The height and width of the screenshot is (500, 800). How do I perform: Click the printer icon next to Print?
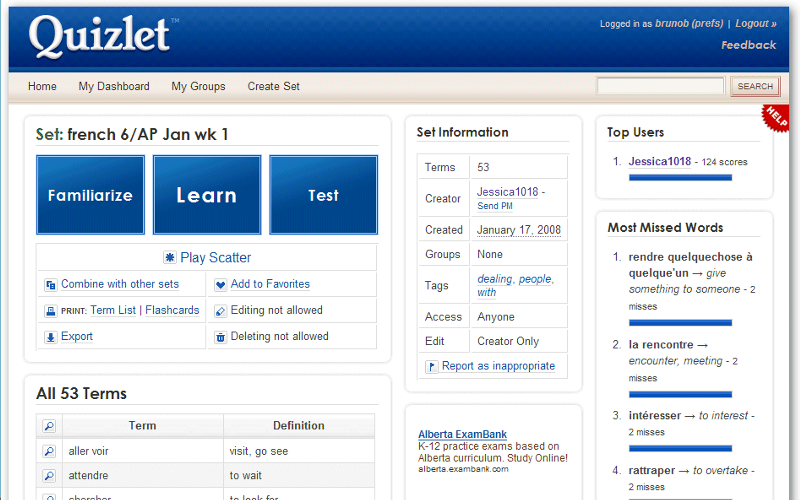pyautogui.click(x=51, y=311)
